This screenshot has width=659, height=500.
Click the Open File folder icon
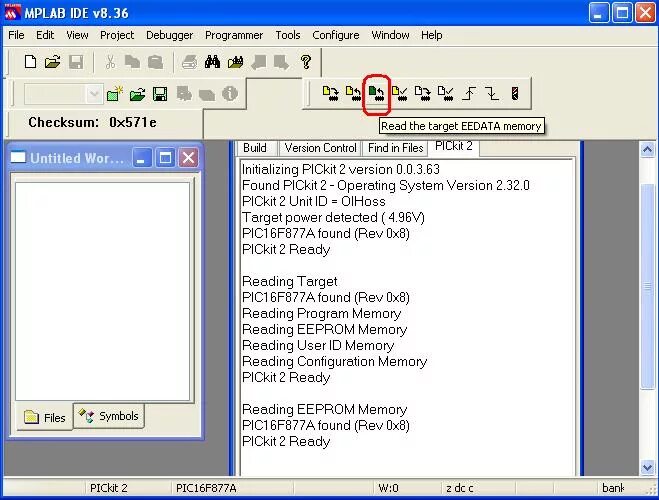click(53, 62)
